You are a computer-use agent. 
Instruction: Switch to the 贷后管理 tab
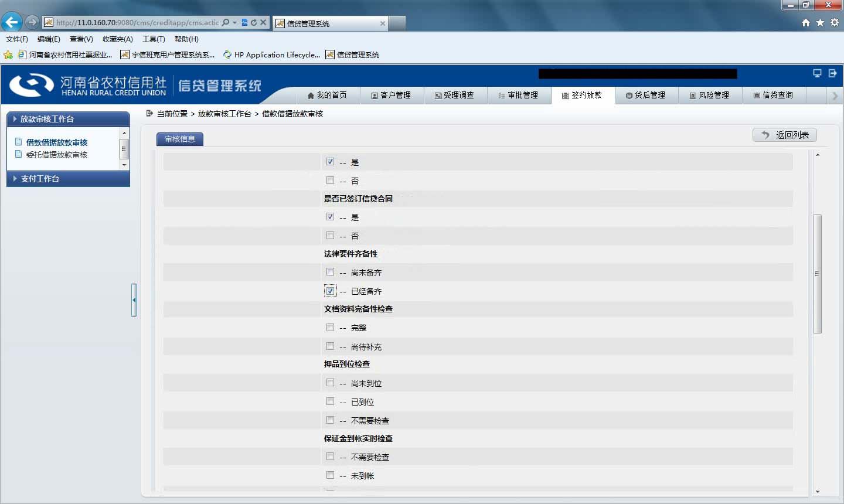click(x=646, y=95)
